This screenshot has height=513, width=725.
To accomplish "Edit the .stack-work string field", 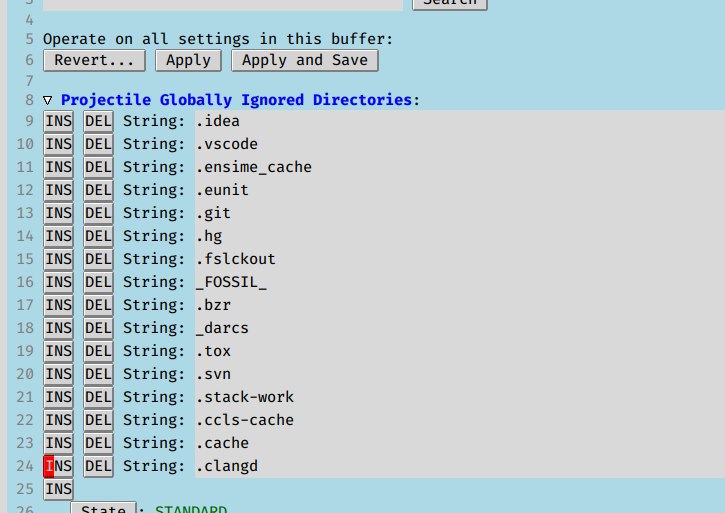I will tap(460, 398).
